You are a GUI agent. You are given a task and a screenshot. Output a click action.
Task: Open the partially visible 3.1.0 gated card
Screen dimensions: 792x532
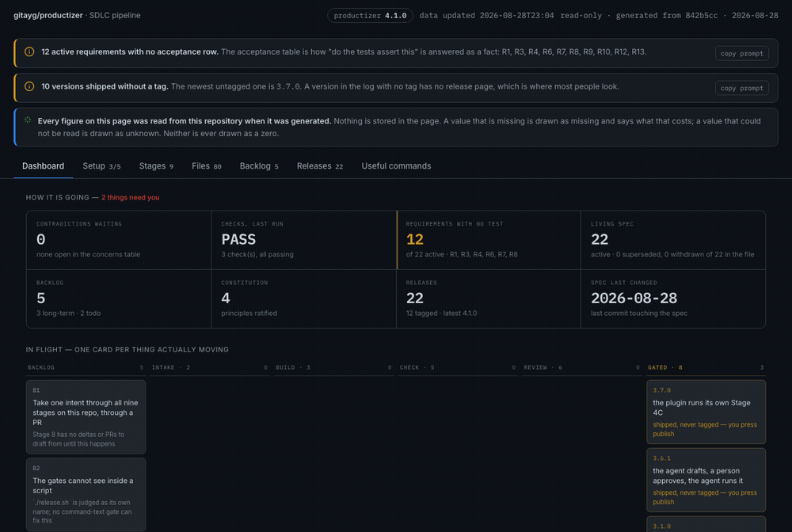(706, 524)
